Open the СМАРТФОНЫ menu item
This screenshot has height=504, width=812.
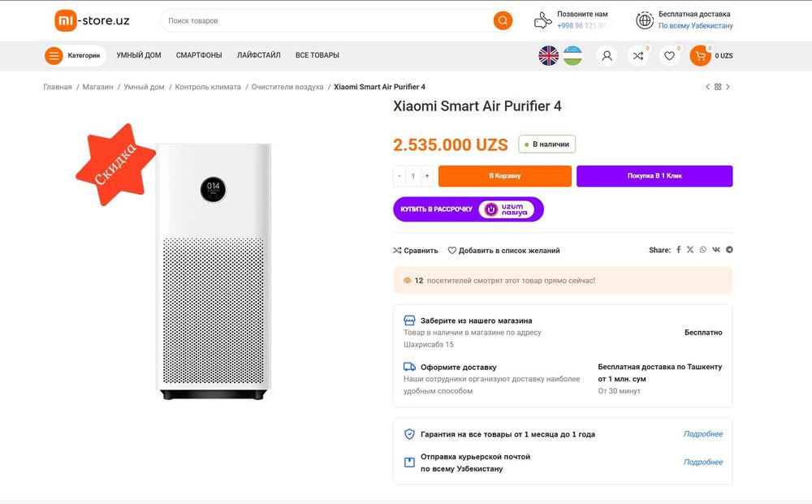pyautogui.click(x=199, y=56)
